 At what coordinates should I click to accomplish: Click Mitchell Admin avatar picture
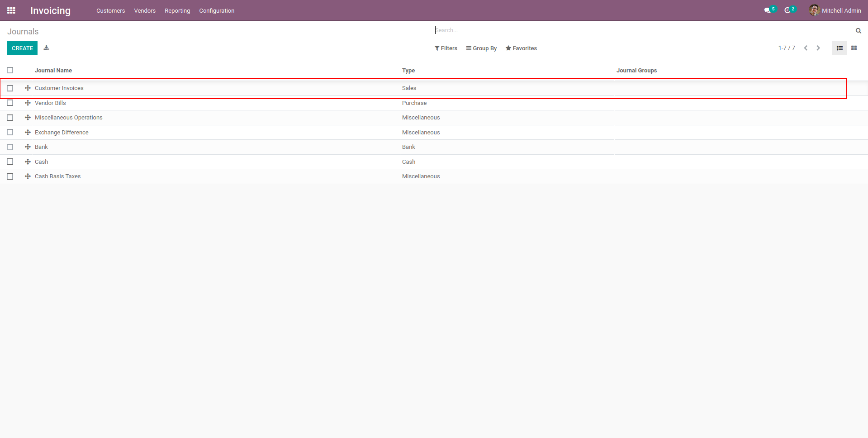[814, 10]
